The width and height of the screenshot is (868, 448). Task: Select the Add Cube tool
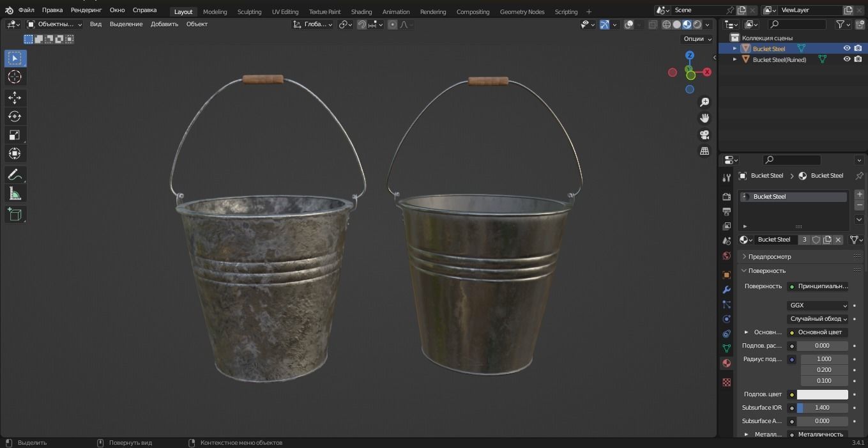pyautogui.click(x=15, y=214)
